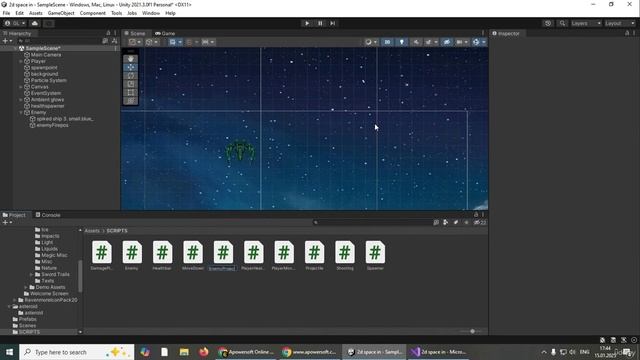Open the Windows Start menu
This screenshot has width=640, height=360.
click(9, 352)
